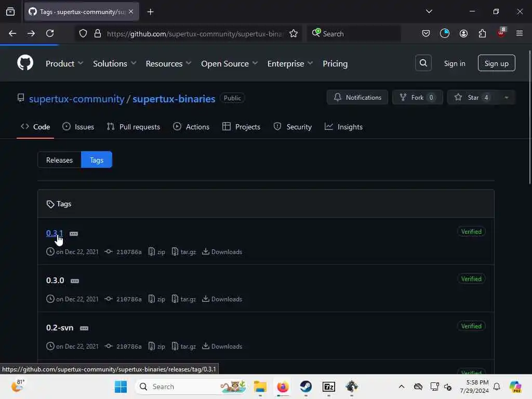Image resolution: width=532 pixels, height=399 pixels.
Task: Open the Open Source navigation dropdown
Action: (229, 63)
